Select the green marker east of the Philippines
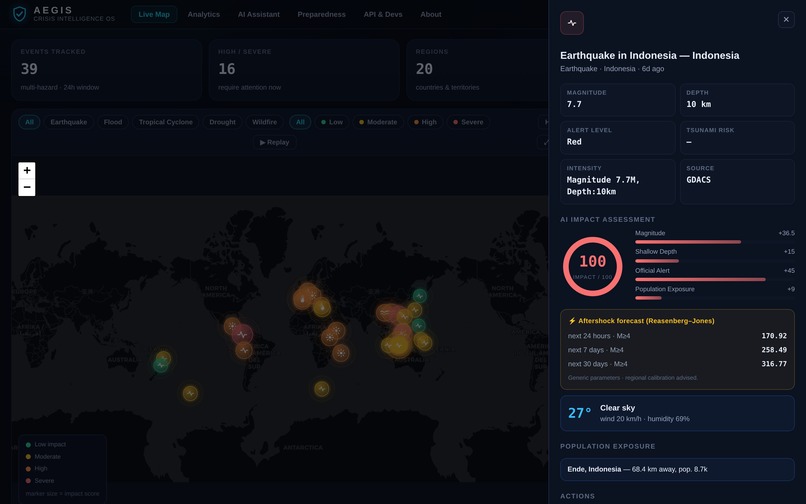Screen dimensions: 806x504 (x=418, y=325)
